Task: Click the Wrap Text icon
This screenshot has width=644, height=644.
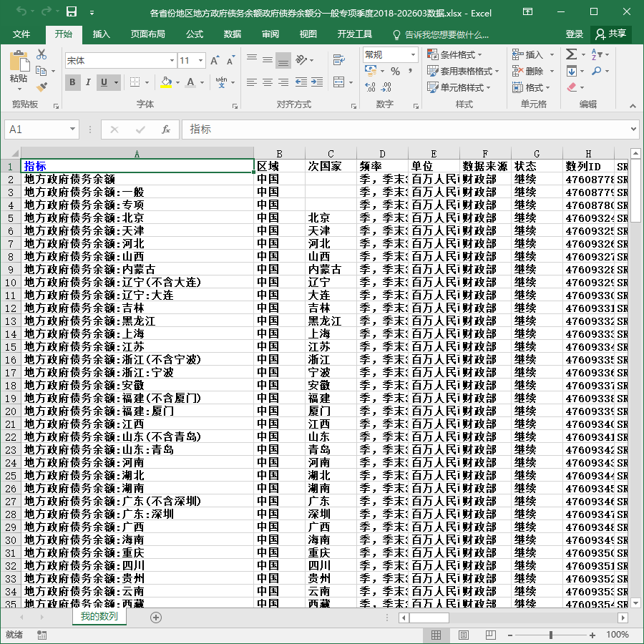Action: (x=339, y=60)
